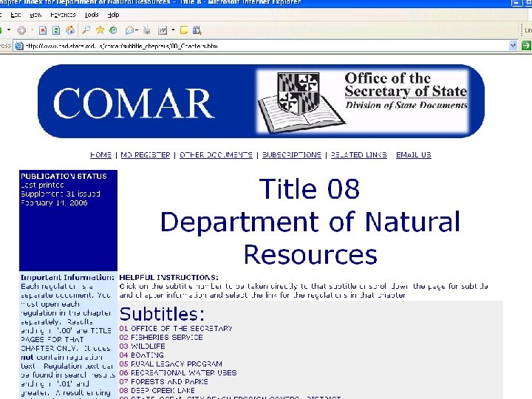The height and width of the screenshot is (399, 532).
Task: Click the EMAIL US link
Action: point(414,155)
